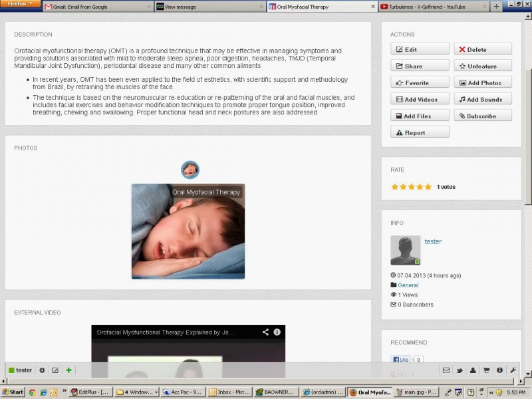Click the green plus icon in the bottom bar

click(69, 370)
